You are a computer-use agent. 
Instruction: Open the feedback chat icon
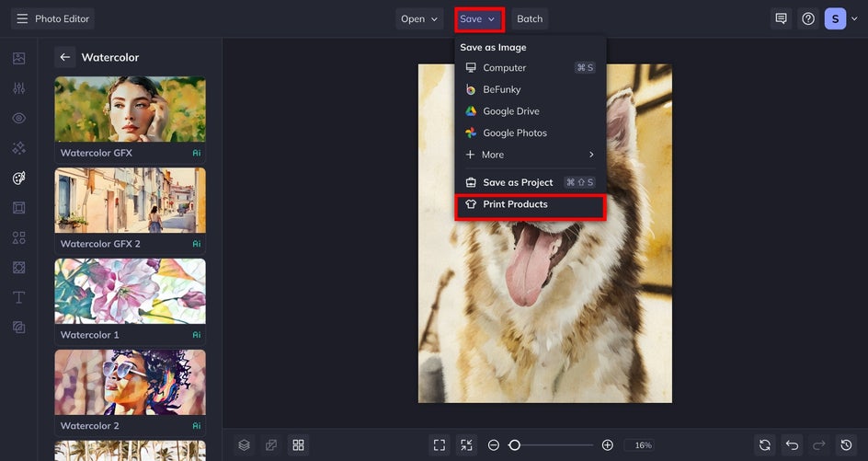pos(781,18)
